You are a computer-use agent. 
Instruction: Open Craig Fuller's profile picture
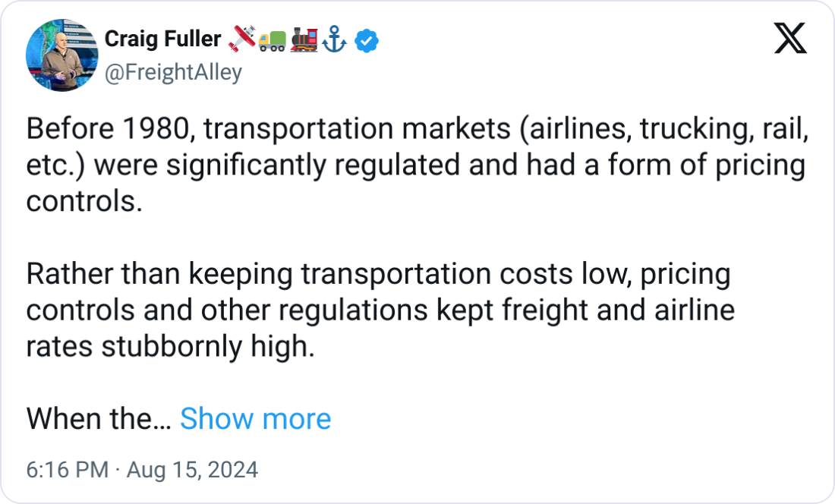(x=61, y=55)
